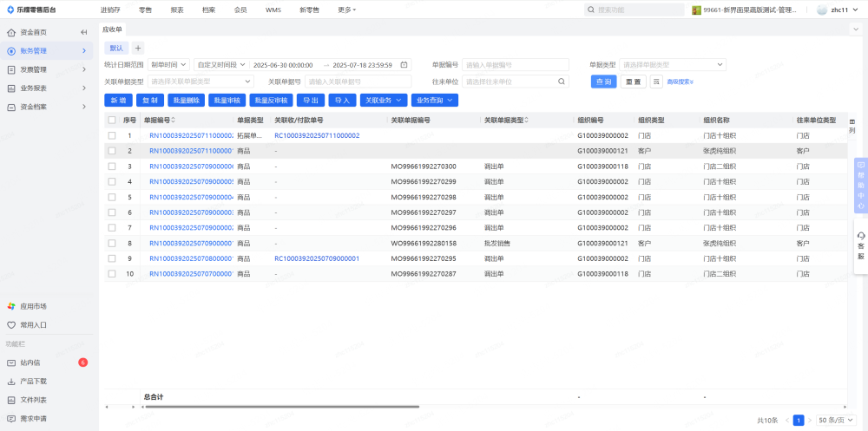Select the checkbox for row 8
868x431 pixels.
111,243
